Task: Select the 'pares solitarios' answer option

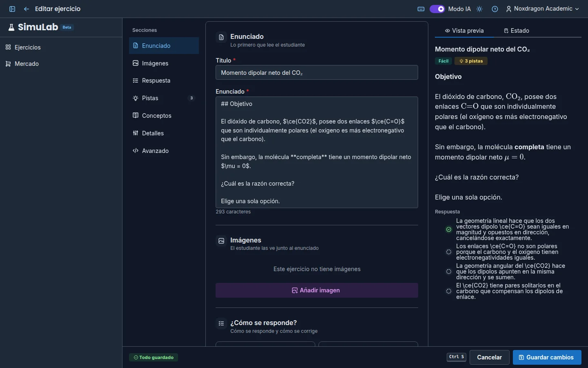Action: coord(508,291)
